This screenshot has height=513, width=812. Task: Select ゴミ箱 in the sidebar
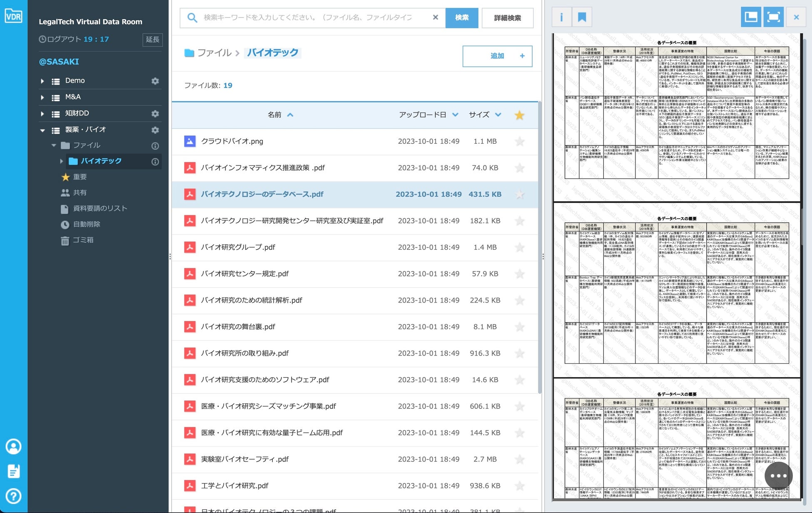(83, 240)
